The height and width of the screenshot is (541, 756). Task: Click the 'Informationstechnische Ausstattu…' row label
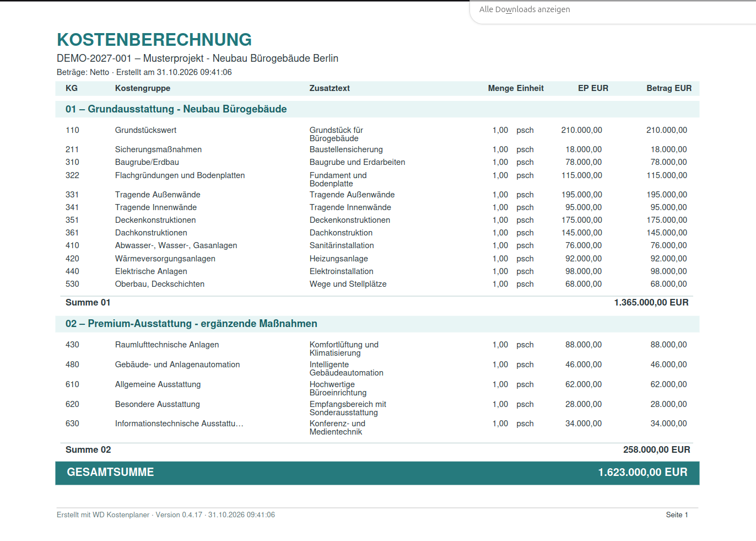(x=179, y=424)
